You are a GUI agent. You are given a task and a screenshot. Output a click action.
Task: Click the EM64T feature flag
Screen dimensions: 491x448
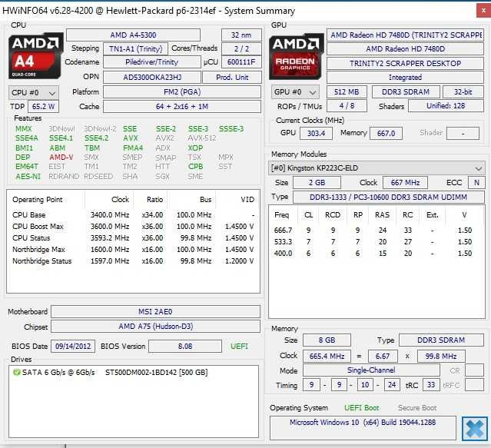27,167
